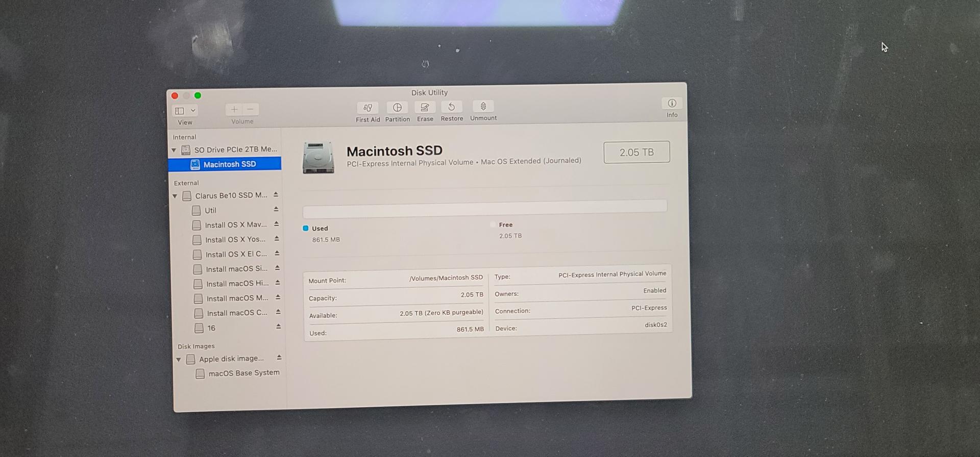
Task: Click the Macintosh SSD drive image
Action: click(318, 158)
